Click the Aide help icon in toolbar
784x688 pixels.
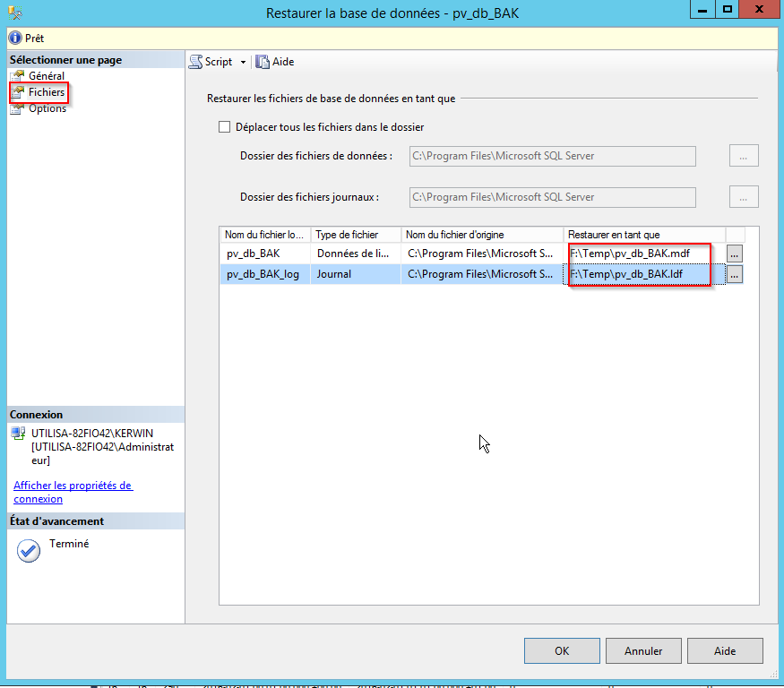263,62
